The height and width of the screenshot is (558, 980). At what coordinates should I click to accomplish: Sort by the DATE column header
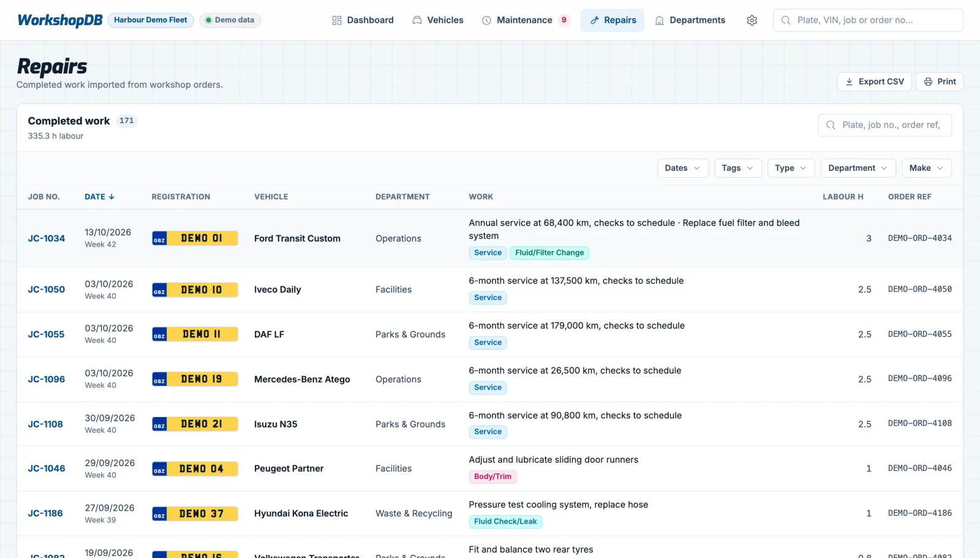99,197
